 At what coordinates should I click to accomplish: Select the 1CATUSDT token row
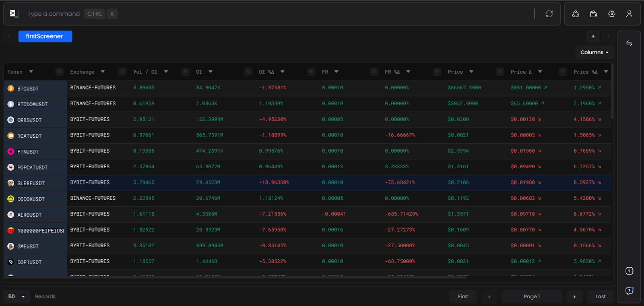(x=308, y=135)
